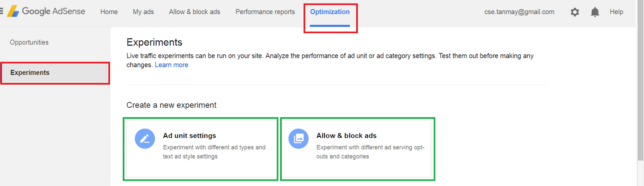Switch to Allow & block ads tab
The width and height of the screenshot is (644, 186).
(194, 12)
